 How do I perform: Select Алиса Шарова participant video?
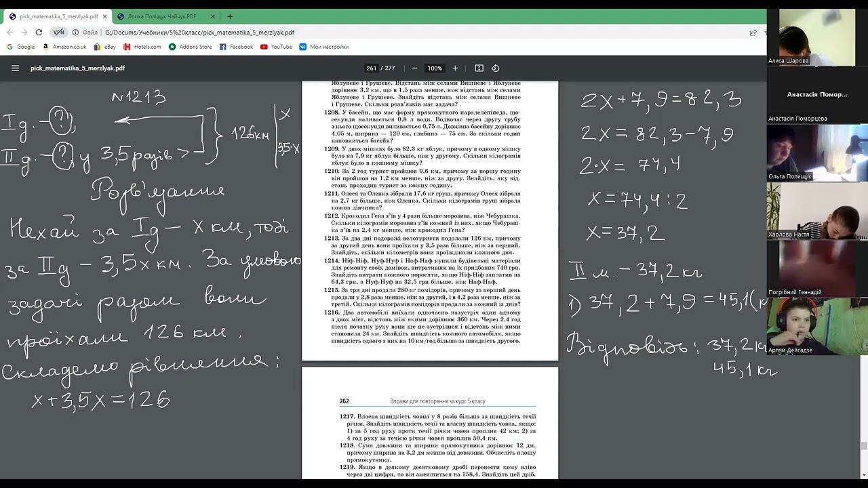(x=817, y=37)
